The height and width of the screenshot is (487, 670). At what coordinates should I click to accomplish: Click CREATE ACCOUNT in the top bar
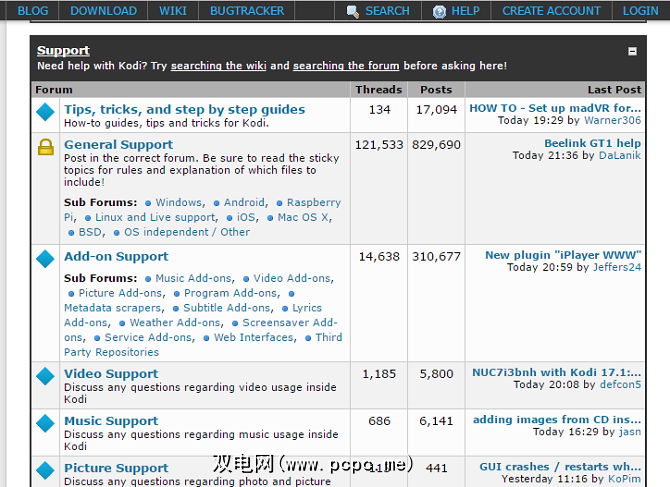point(551,11)
